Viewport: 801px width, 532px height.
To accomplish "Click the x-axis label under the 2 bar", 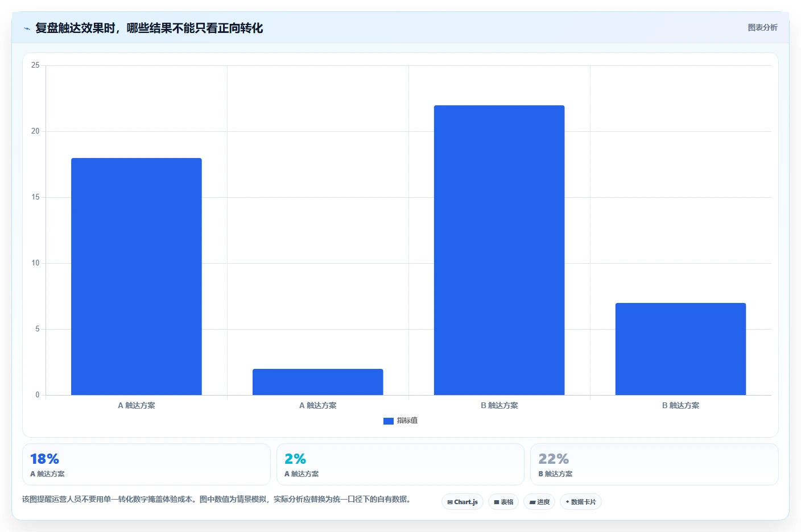I will tap(318, 406).
